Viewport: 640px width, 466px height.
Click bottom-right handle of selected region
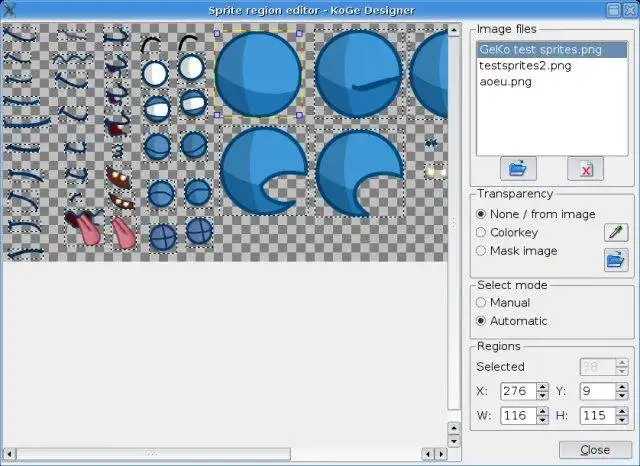tap(299, 115)
